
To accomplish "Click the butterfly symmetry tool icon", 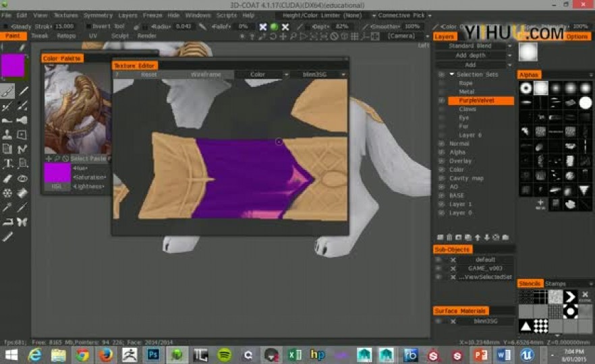I will click(x=22, y=222).
